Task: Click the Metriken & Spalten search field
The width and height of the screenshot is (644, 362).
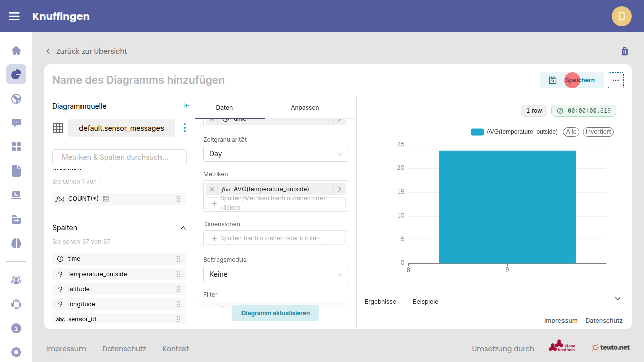Action: [x=120, y=157]
